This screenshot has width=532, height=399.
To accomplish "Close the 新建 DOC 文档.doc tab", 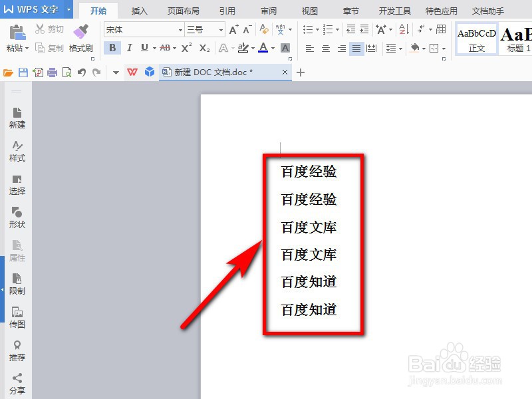I will click(285, 72).
